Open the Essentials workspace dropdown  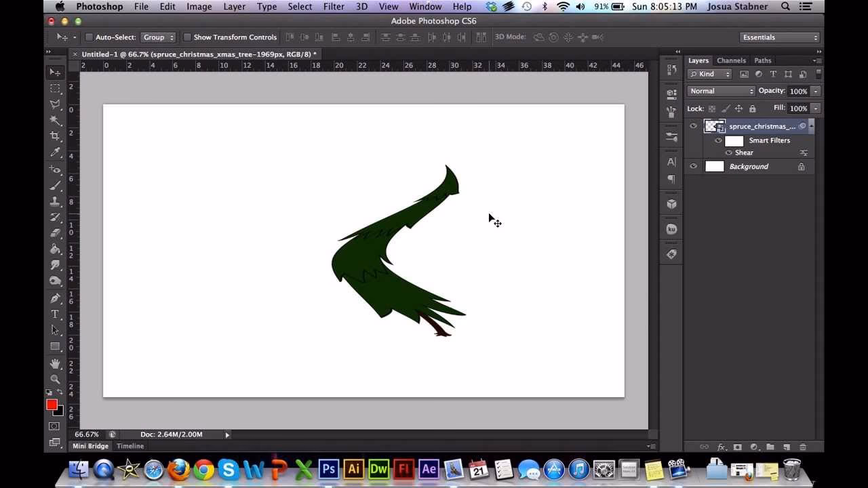click(778, 37)
